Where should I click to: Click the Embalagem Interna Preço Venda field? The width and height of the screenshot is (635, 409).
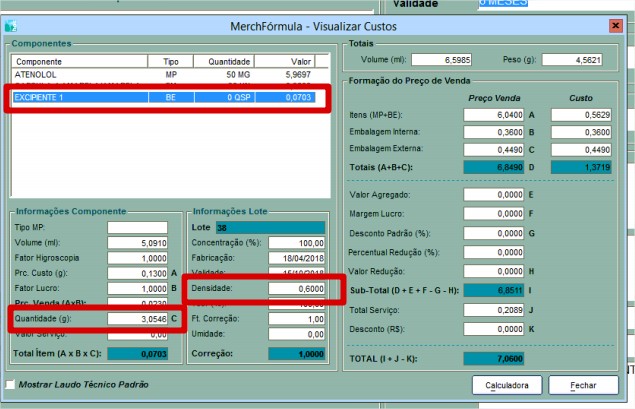tap(494, 132)
